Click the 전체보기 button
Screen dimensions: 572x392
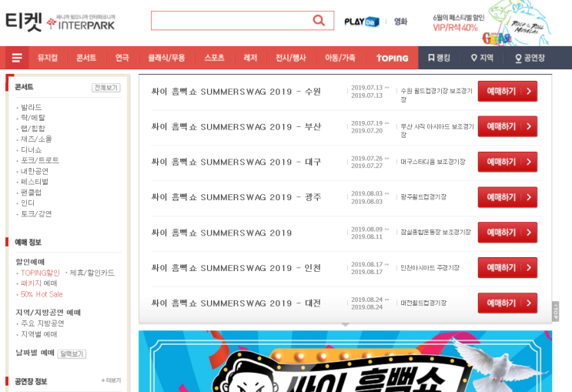coord(105,88)
